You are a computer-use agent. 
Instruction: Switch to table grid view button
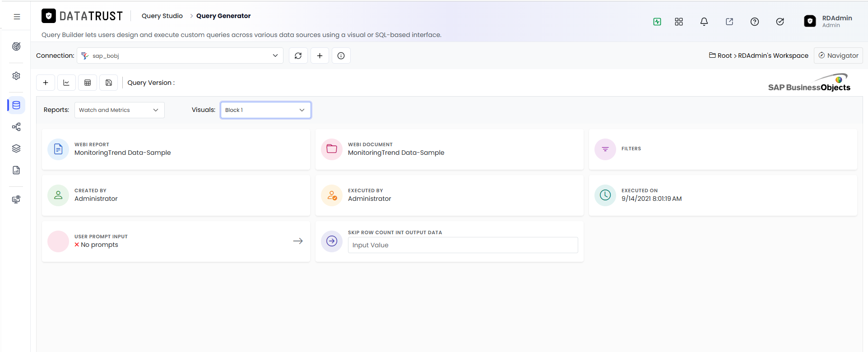88,83
